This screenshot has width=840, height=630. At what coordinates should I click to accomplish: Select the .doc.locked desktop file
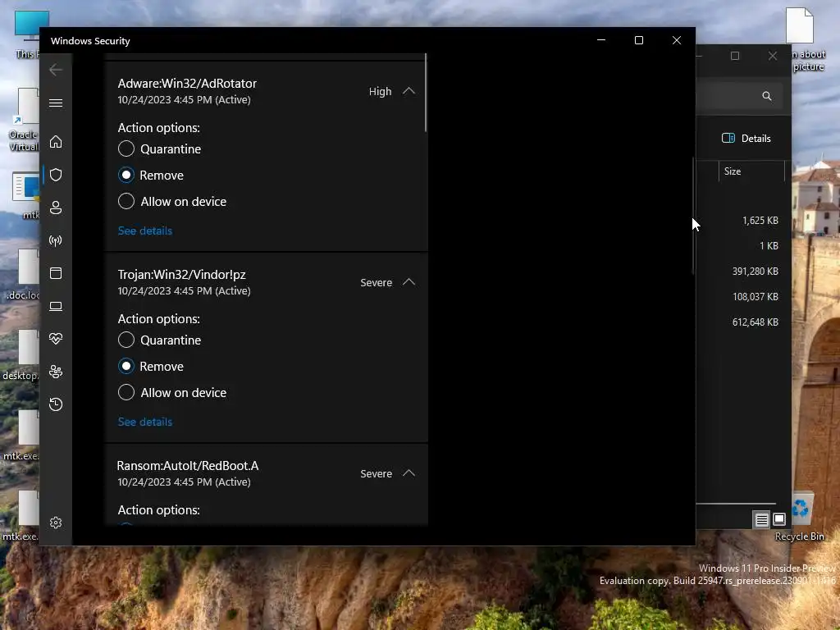coord(23,275)
